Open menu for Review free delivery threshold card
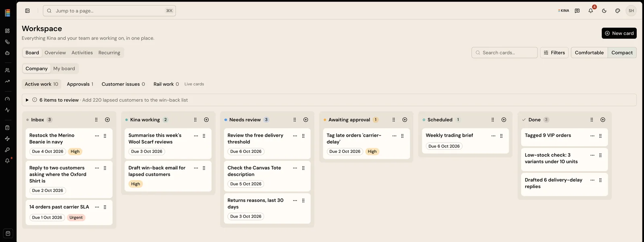644x242 pixels. [x=295, y=136]
